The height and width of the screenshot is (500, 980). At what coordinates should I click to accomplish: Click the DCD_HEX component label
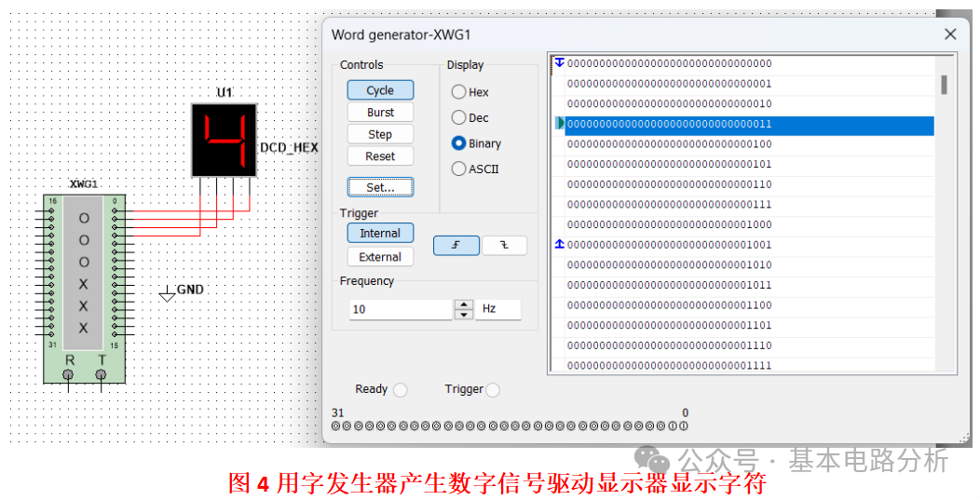(289, 148)
